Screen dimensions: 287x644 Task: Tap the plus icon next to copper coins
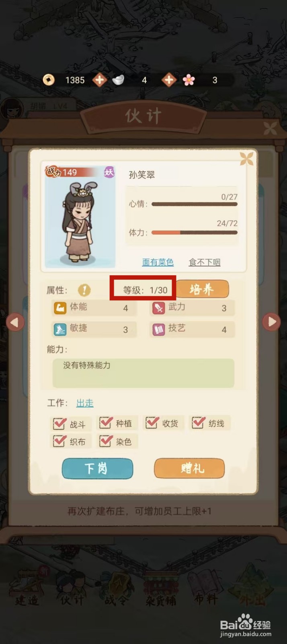99,80
